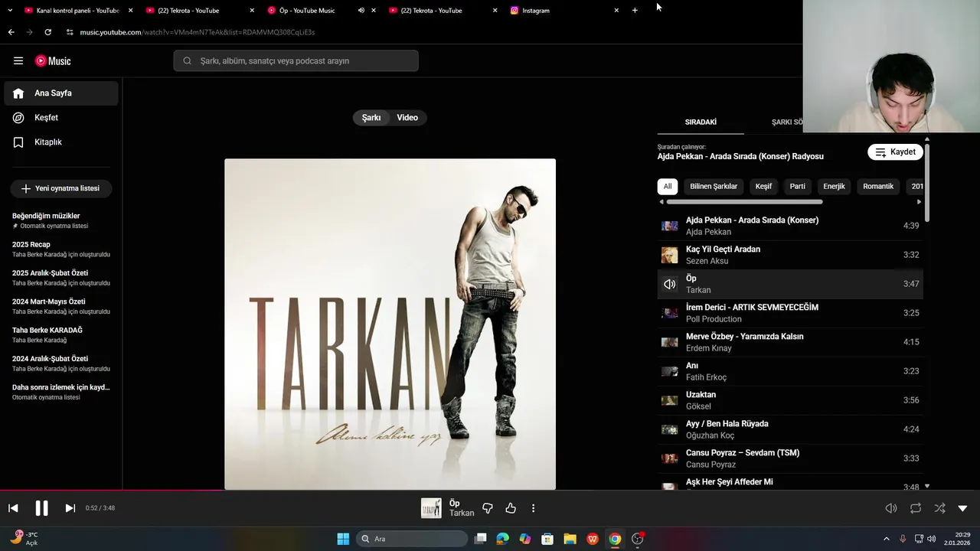Screen dimensions: 980x551
Task: Click the Kitaplık bookmark icon
Action: (x=18, y=142)
